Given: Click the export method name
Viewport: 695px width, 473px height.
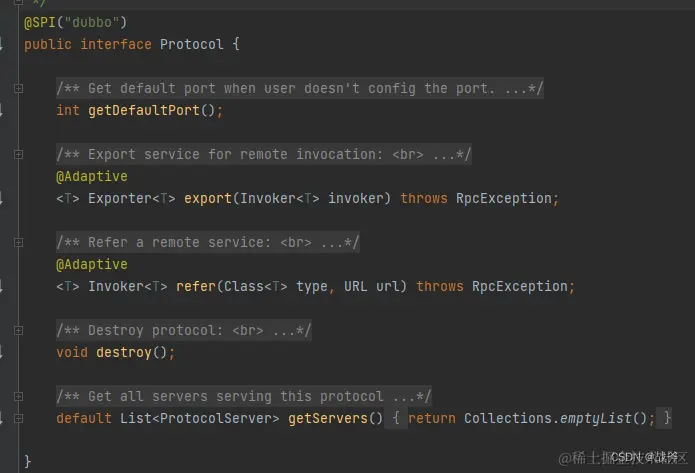Looking at the screenshot, I should [208, 198].
